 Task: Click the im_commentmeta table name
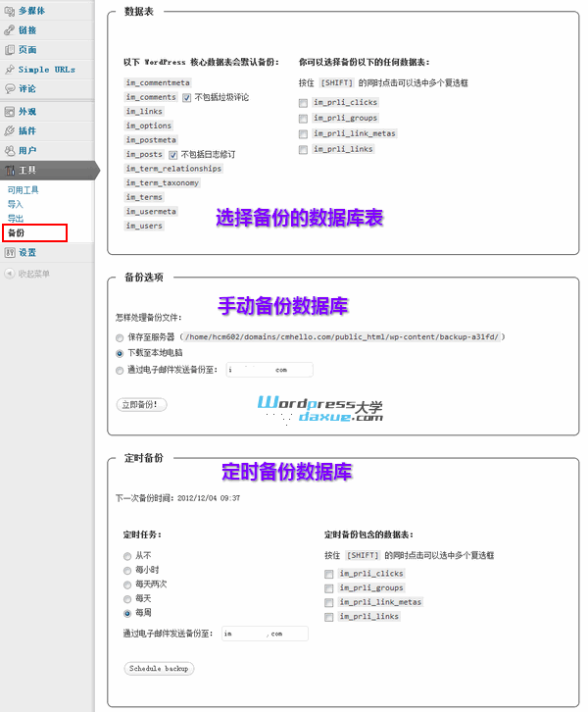pos(158,82)
